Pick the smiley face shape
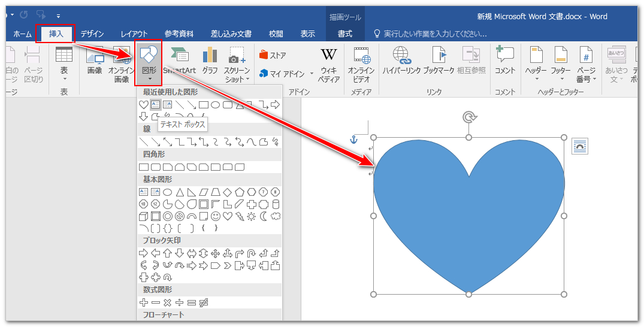This screenshot has height=327, width=644. click(215, 216)
